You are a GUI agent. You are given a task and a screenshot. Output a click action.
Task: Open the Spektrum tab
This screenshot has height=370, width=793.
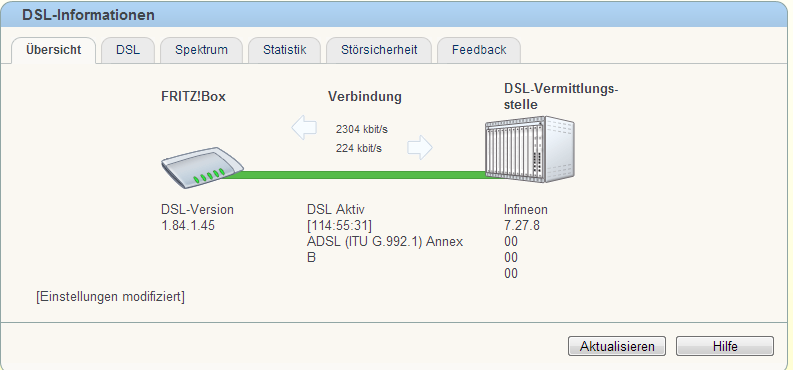pyautogui.click(x=201, y=50)
